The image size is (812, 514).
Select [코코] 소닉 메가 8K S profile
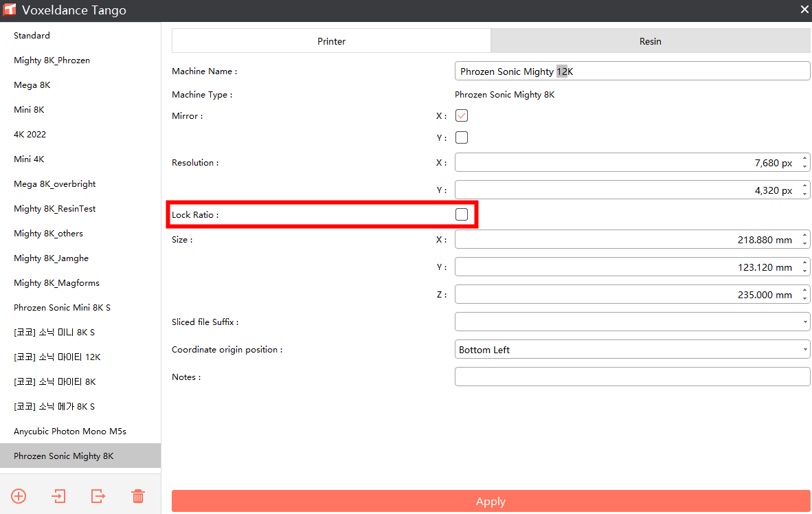80,406
